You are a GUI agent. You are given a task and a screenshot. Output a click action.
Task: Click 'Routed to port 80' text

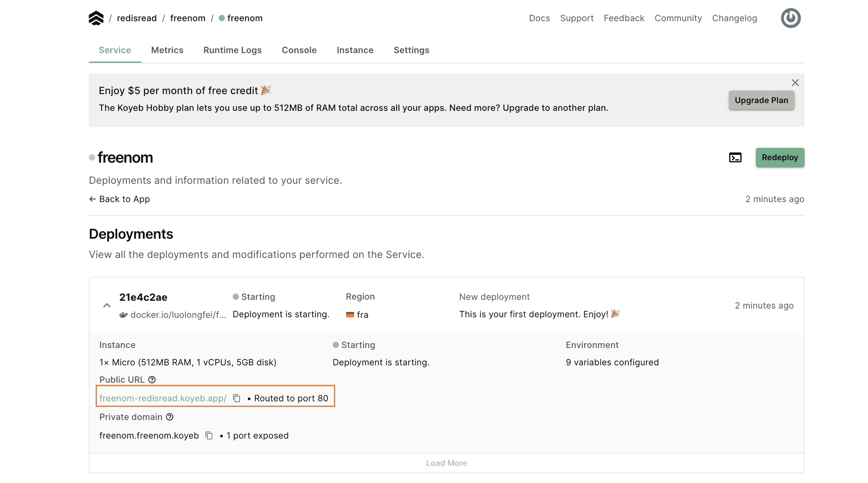point(291,398)
